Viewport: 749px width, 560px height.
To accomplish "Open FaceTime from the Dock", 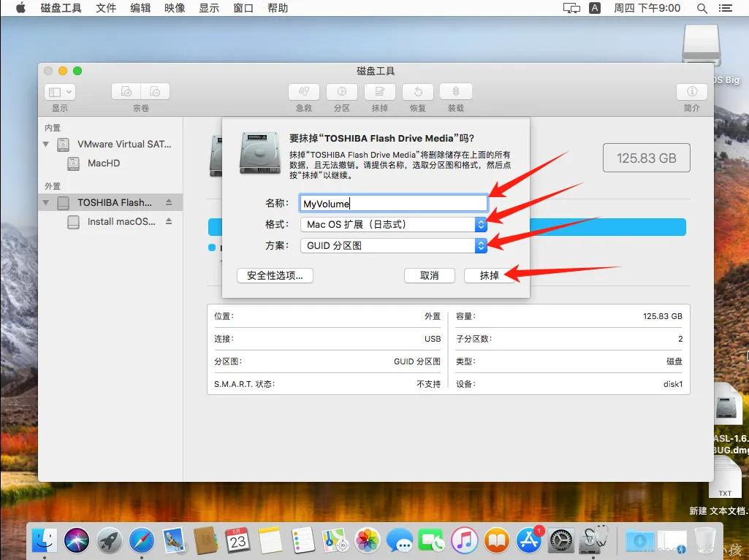I will (432, 541).
